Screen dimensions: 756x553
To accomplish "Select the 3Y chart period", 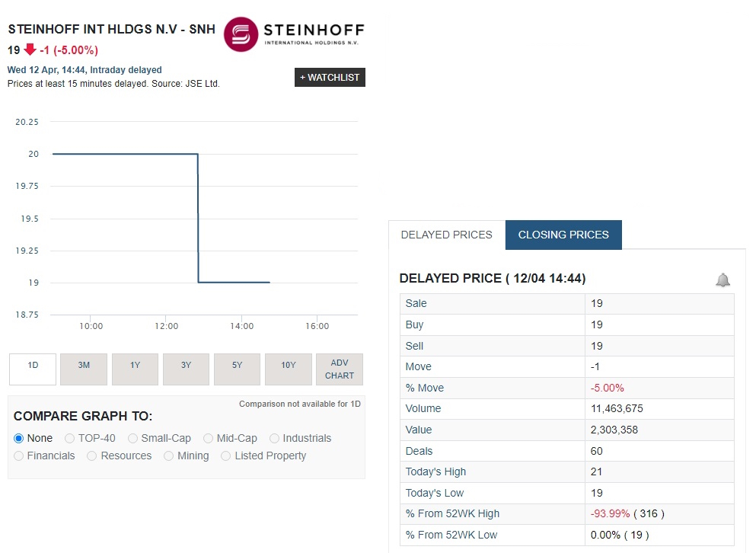I will (186, 369).
